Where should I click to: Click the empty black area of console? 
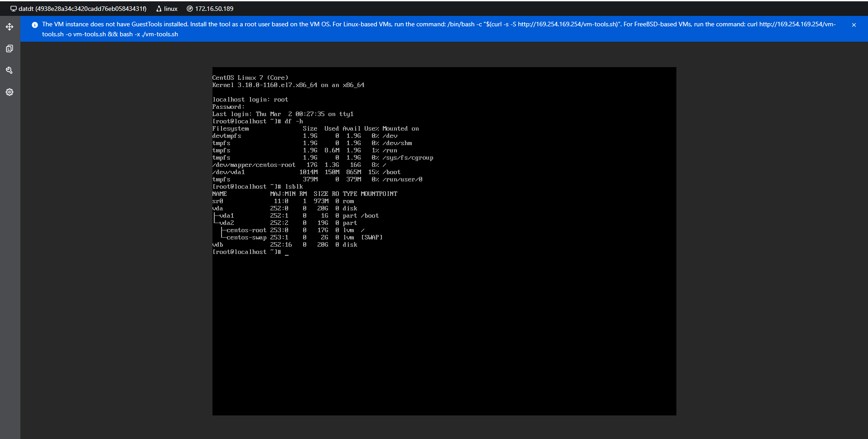click(444, 336)
